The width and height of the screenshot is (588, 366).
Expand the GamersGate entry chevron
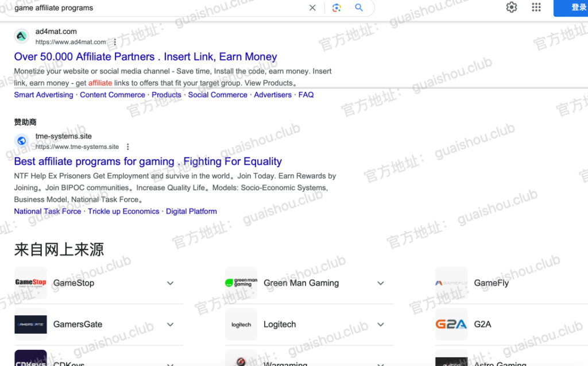[170, 324]
